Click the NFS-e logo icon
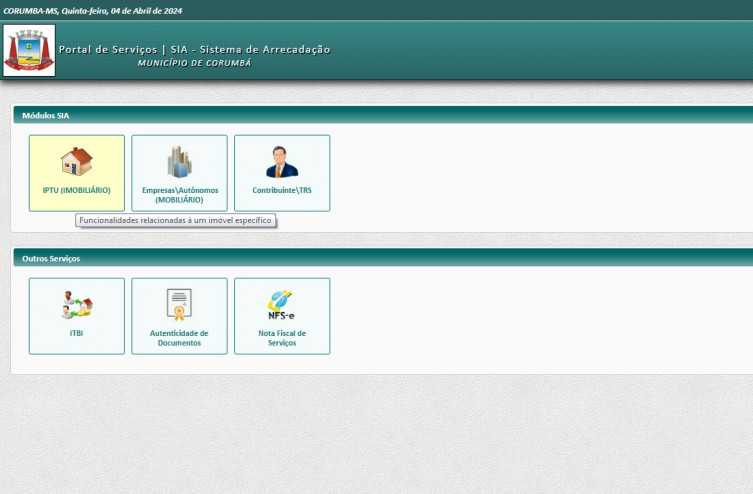 (x=281, y=304)
